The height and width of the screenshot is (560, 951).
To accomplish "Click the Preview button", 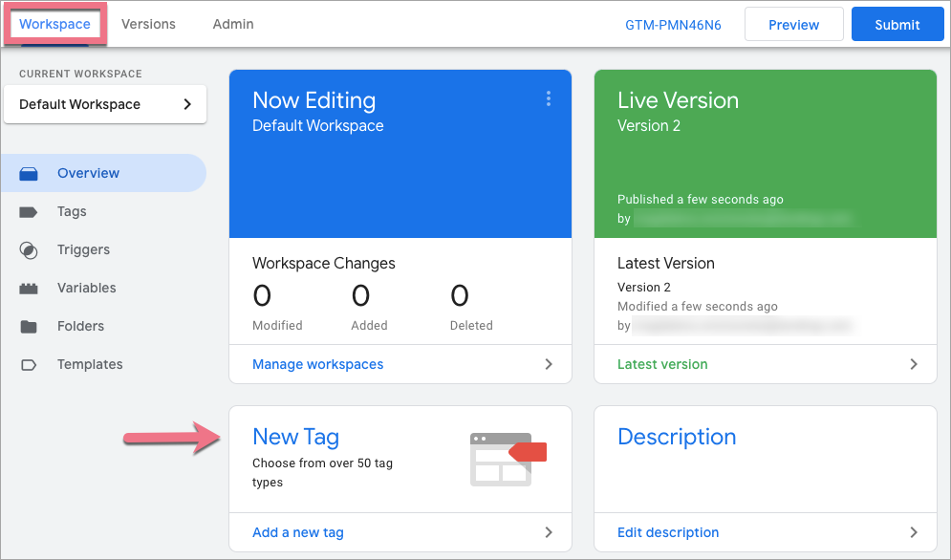I will click(793, 24).
